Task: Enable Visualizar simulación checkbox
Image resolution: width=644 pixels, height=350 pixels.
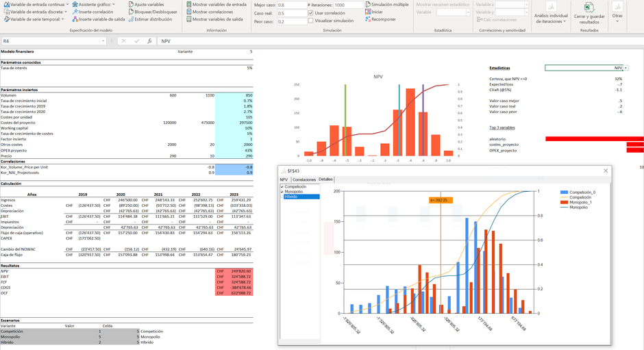Action: pyautogui.click(x=311, y=21)
